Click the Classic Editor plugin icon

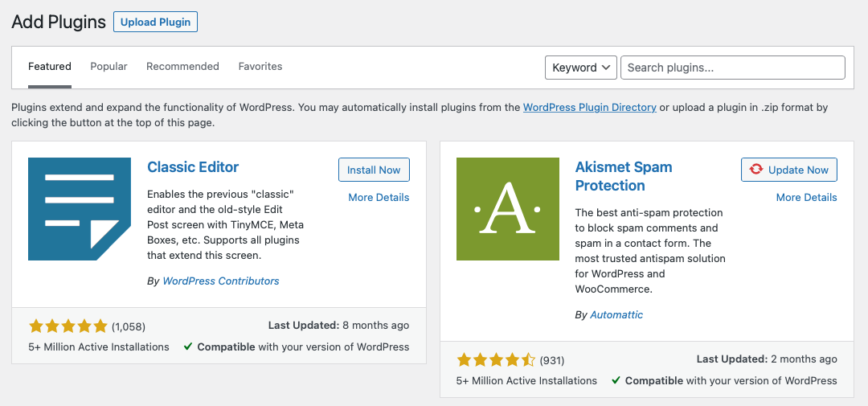click(80, 209)
